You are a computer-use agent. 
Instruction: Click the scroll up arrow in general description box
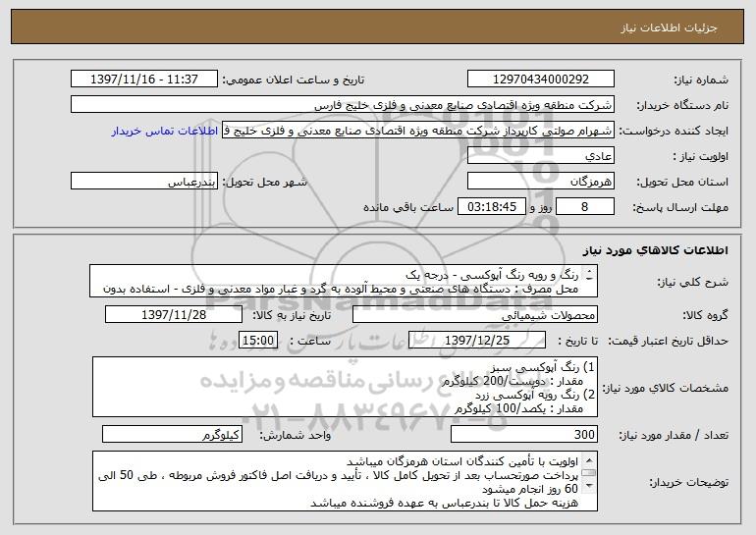[x=589, y=272]
